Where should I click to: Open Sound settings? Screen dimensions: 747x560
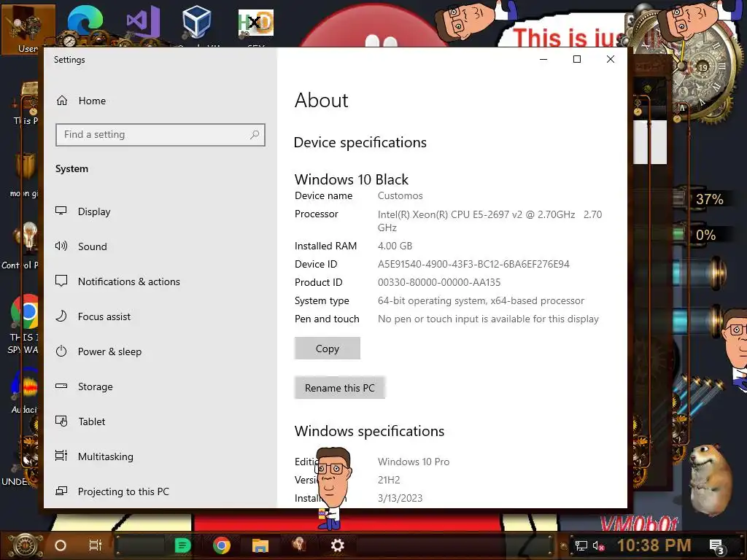[x=93, y=246]
